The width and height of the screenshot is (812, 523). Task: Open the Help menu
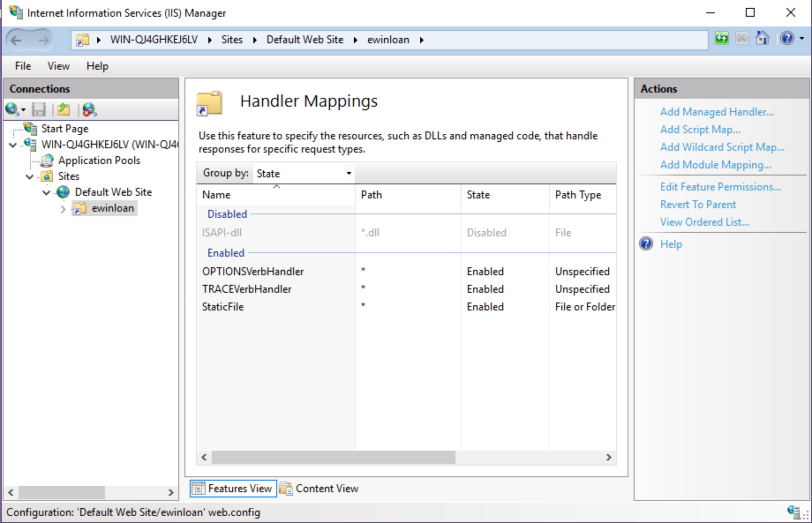[97, 66]
